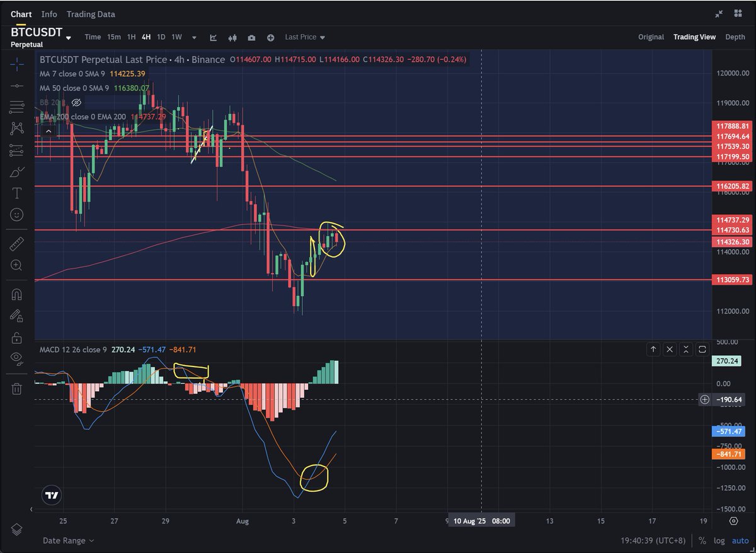756x553 pixels.
Task: Select the Trading View chart mode
Action: [x=694, y=37]
